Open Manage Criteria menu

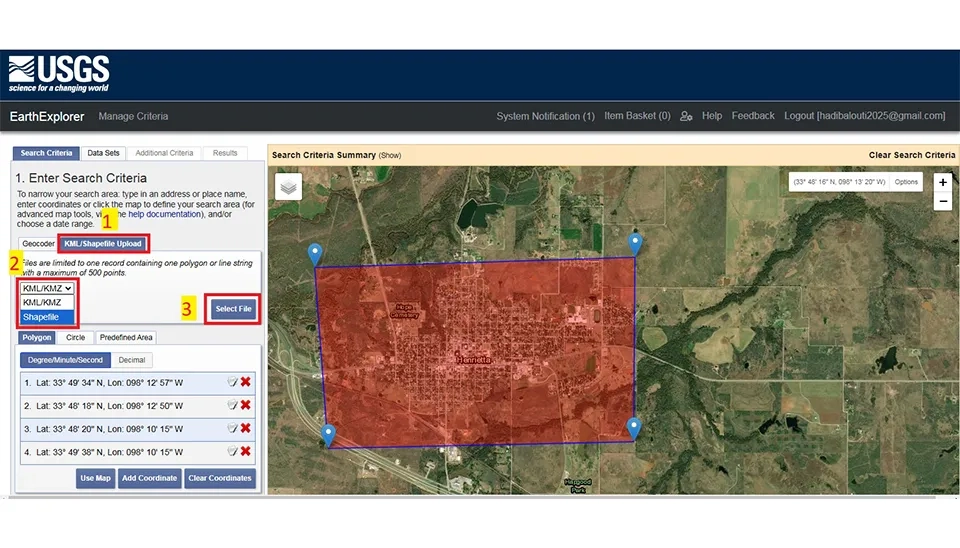133,116
